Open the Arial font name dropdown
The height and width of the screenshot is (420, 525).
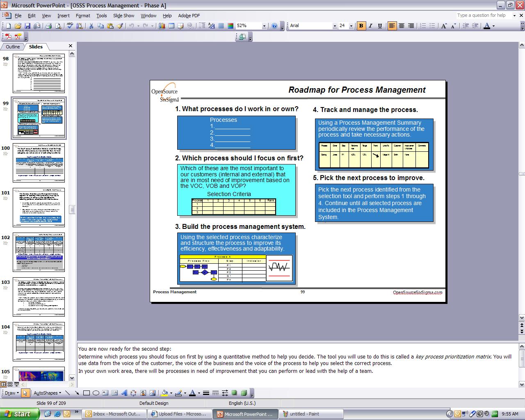335,26
